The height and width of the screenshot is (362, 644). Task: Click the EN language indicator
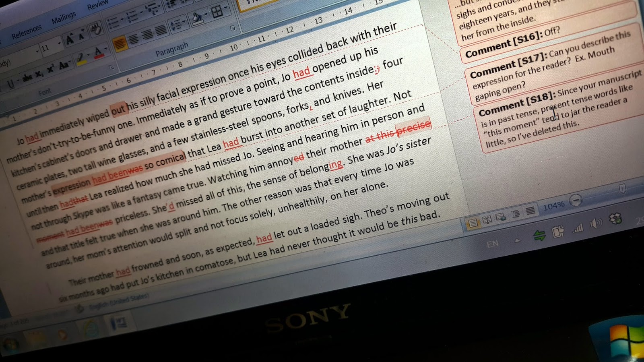pyautogui.click(x=493, y=244)
